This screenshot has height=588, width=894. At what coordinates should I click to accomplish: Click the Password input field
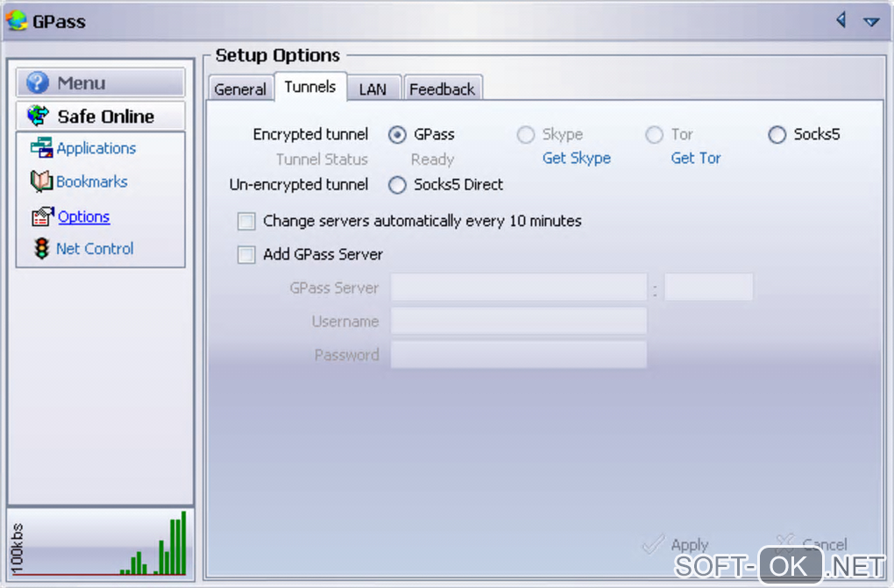click(519, 355)
